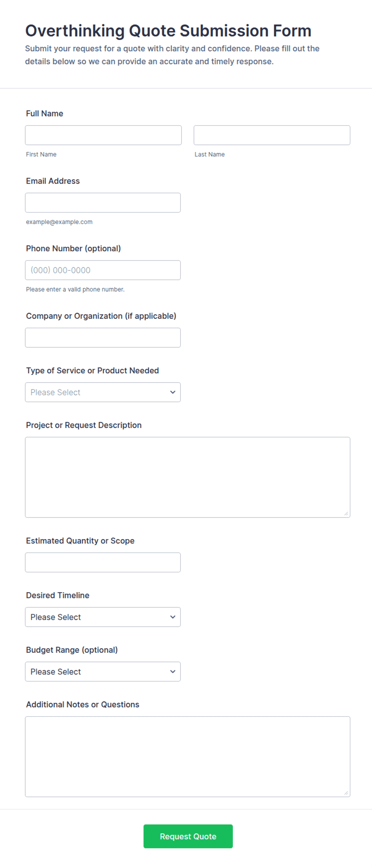Click the First Name input field
The width and height of the screenshot is (372, 868).
click(x=103, y=135)
